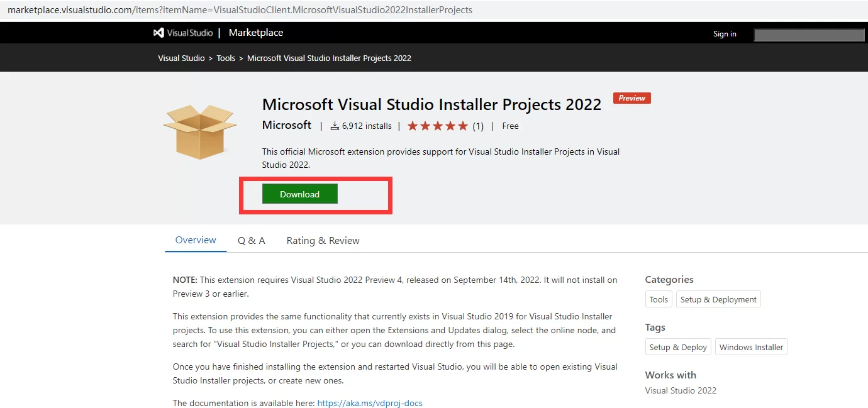Open the Tools breadcrumb link

click(226, 58)
